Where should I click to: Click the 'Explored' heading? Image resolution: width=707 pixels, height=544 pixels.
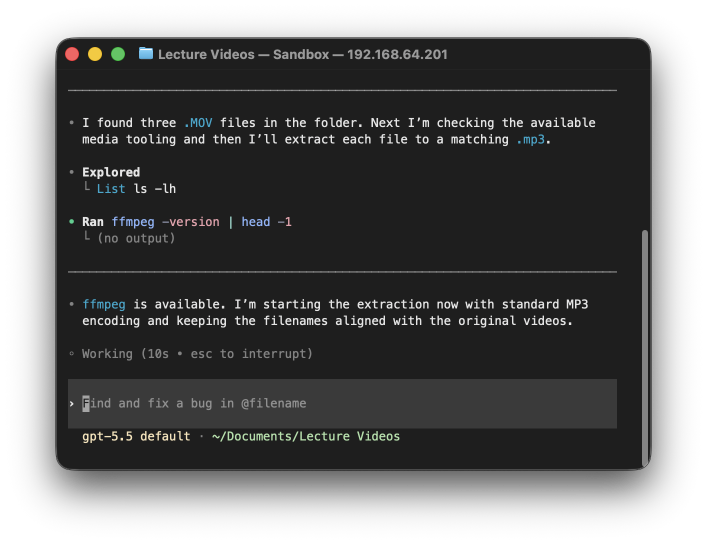tap(111, 172)
